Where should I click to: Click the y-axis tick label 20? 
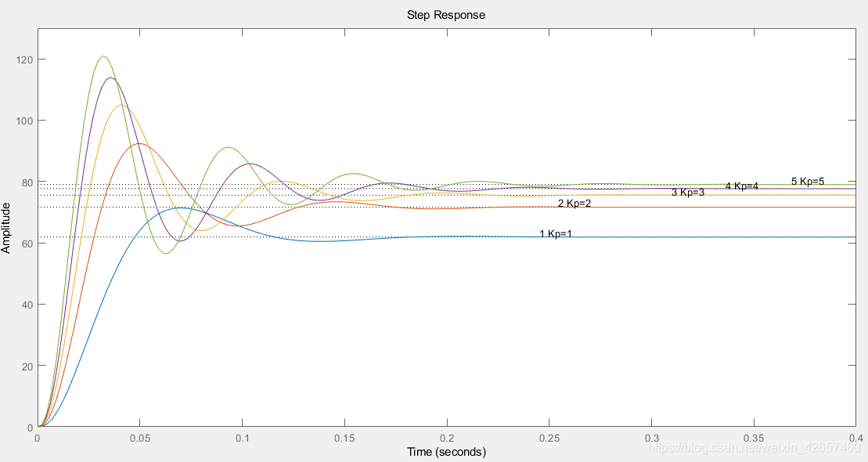[x=27, y=366]
